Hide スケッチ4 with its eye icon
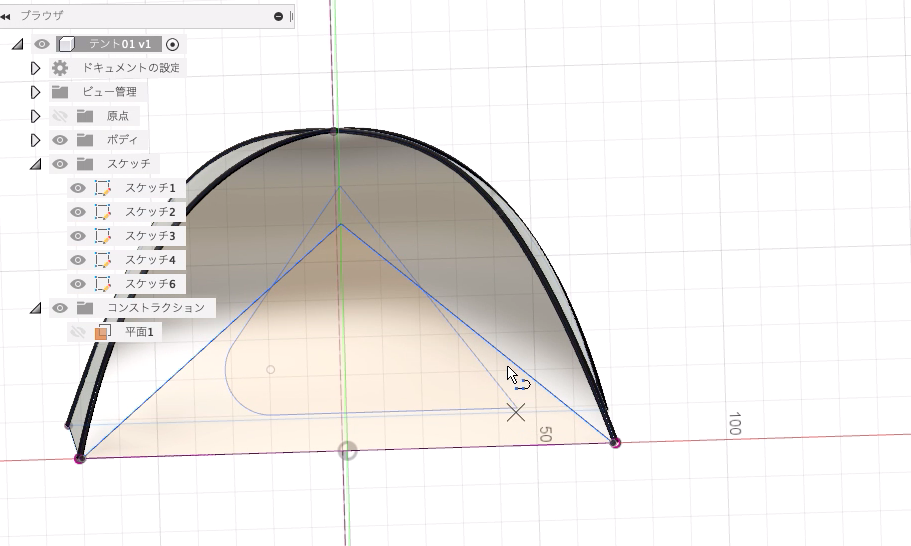 (77, 260)
